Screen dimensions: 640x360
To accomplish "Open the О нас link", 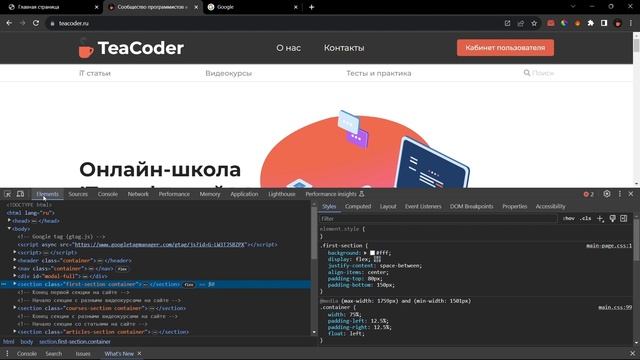I will (289, 48).
